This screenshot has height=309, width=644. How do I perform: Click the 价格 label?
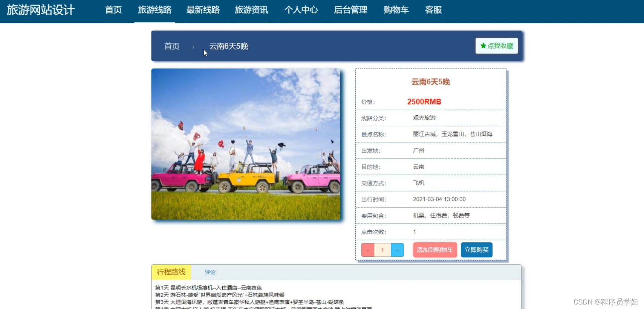368,102
